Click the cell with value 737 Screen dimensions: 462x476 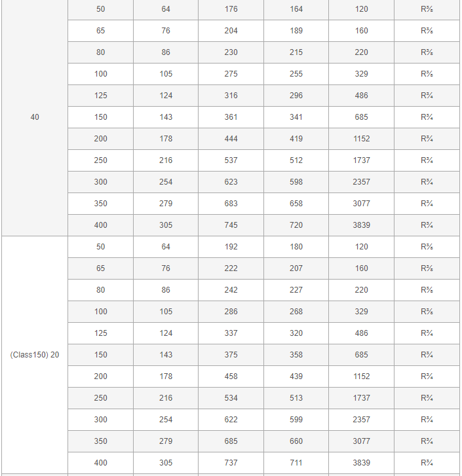(x=231, y=463)
